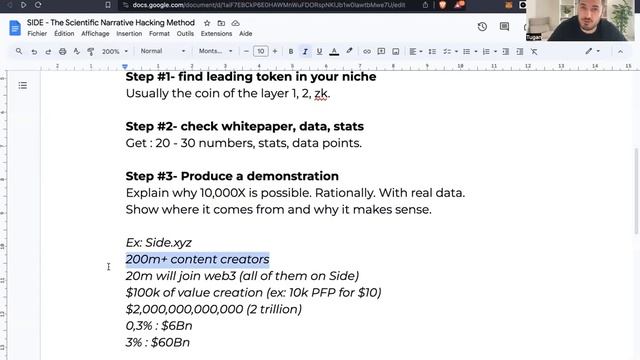This screenshot has height=360, width=640.
Task: Increase font size with plus button
Action: (275, 51)
